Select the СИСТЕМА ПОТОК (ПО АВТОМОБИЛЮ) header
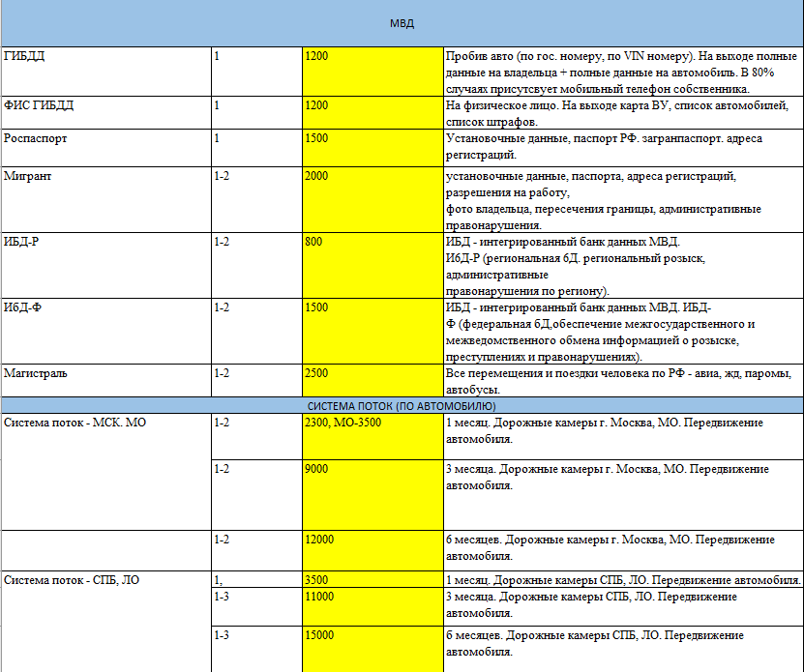The width and height of the screenshot is (804, 672). [402, 405]
